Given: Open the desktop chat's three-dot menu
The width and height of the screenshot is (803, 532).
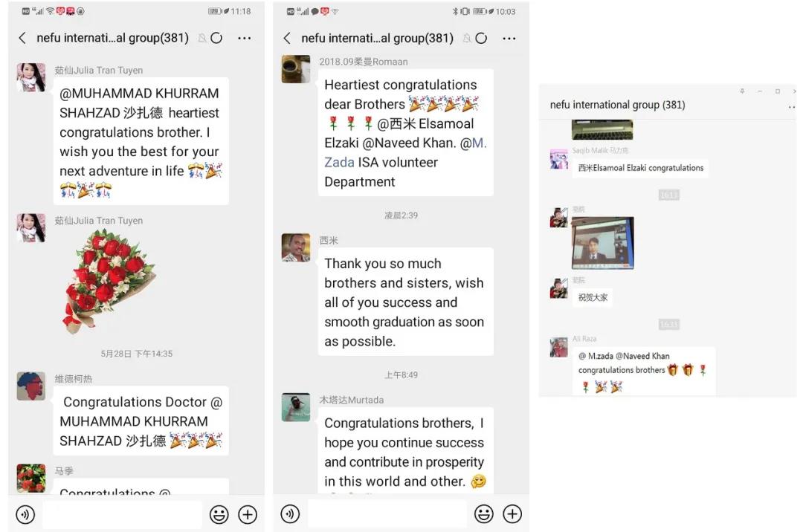Looking at the screenshot, I should click(x=792, y=107).
